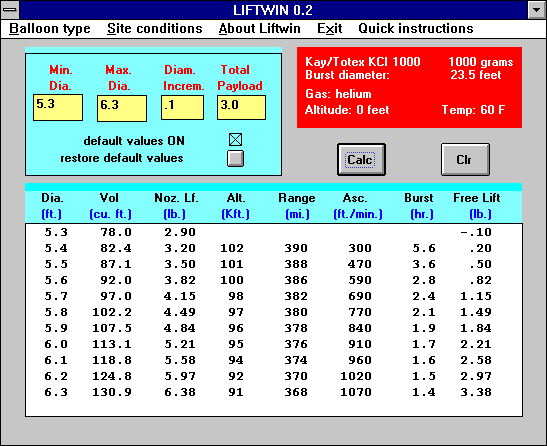Screen dimensions: 547x446
Task: Click the Diam. Increm. input field
Action: [182, 107]
